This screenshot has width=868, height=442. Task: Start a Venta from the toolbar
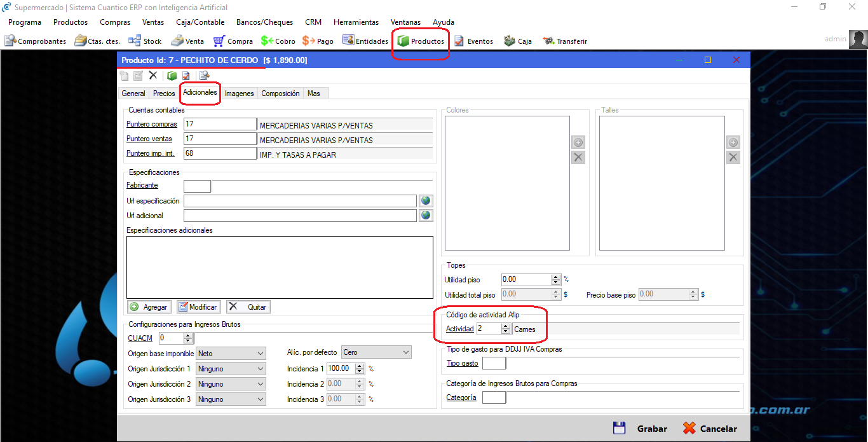187,41
